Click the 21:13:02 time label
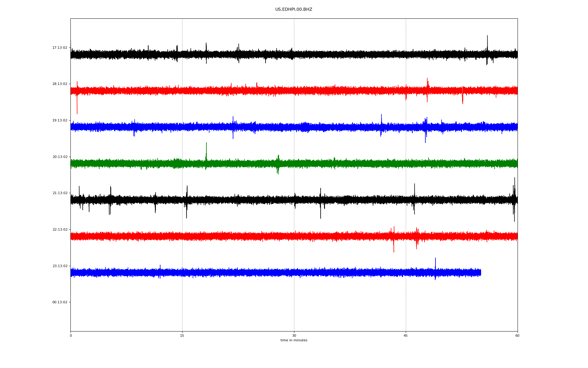Screen dimensions: 588x368 click(60, 193)
